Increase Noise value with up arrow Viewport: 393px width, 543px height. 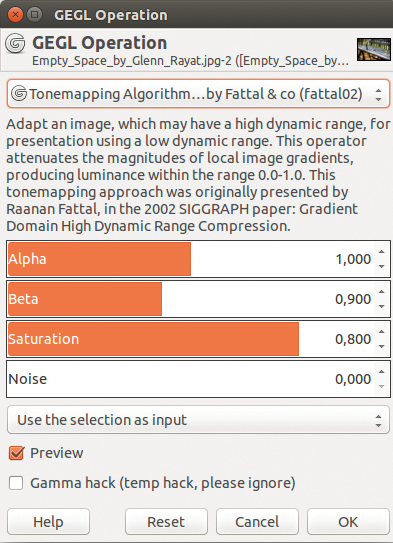[382, 372]
